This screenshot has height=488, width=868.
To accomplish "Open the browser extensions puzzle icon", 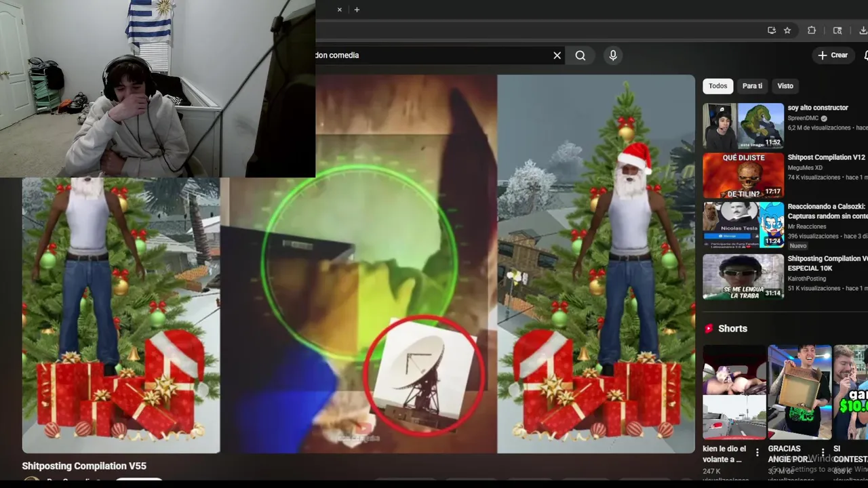I will pos(812,30).
